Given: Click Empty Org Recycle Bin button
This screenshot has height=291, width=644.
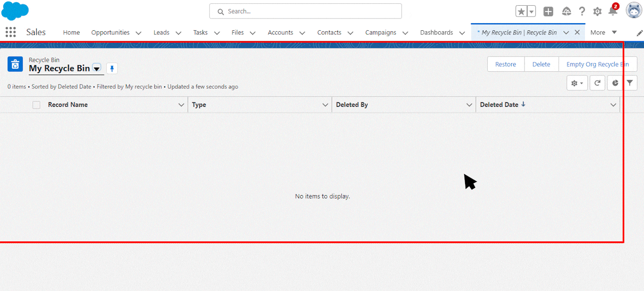Looking at the screenshot, I should pos(598,64).
